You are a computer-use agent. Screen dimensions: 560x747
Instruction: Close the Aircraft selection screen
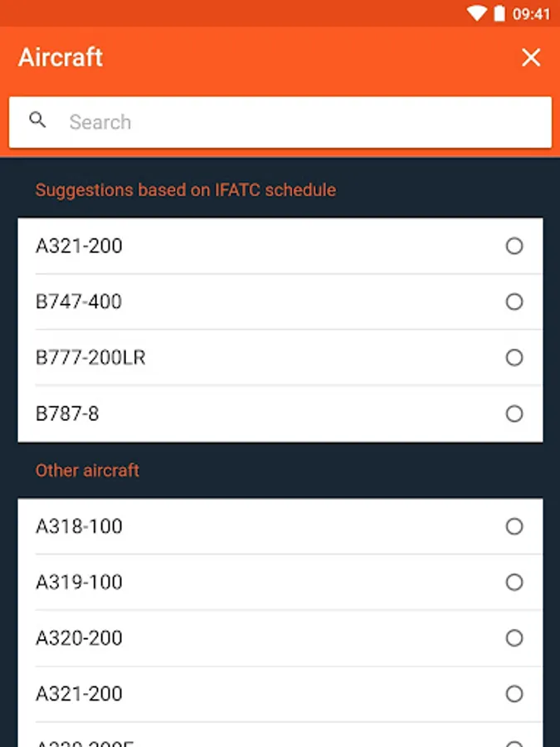tap(530, 57)
